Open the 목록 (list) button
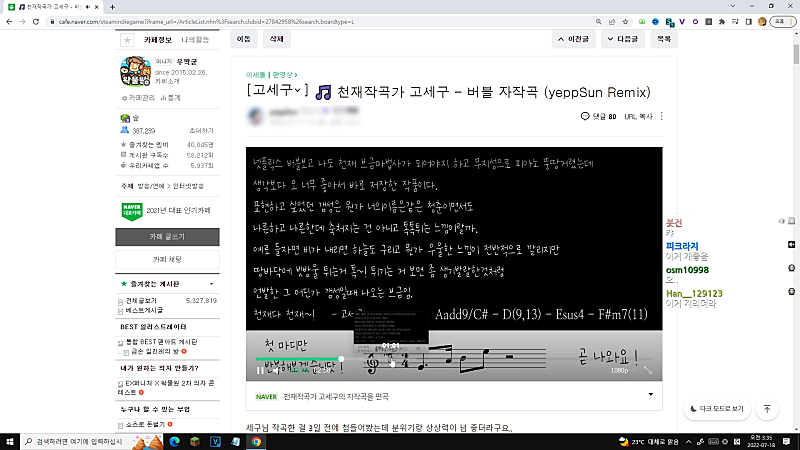Screen dimensions: 800x450 coord(664,39)
